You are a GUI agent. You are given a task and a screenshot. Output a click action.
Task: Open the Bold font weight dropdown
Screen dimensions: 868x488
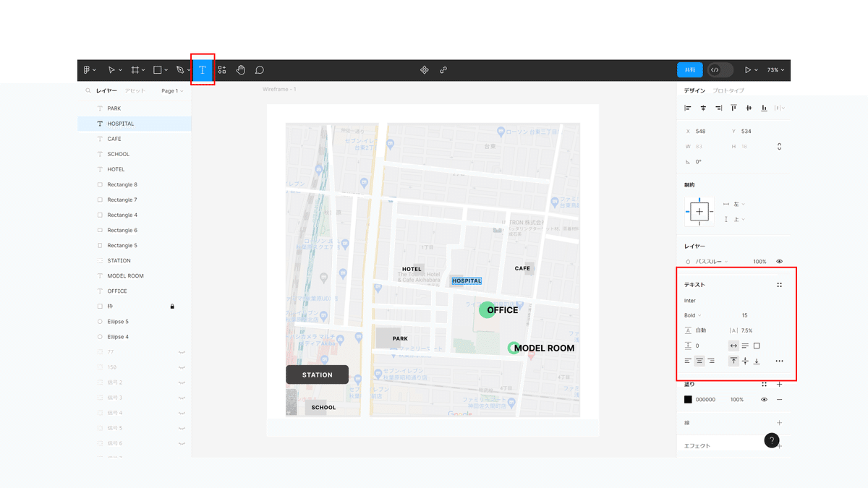[693, 315]
